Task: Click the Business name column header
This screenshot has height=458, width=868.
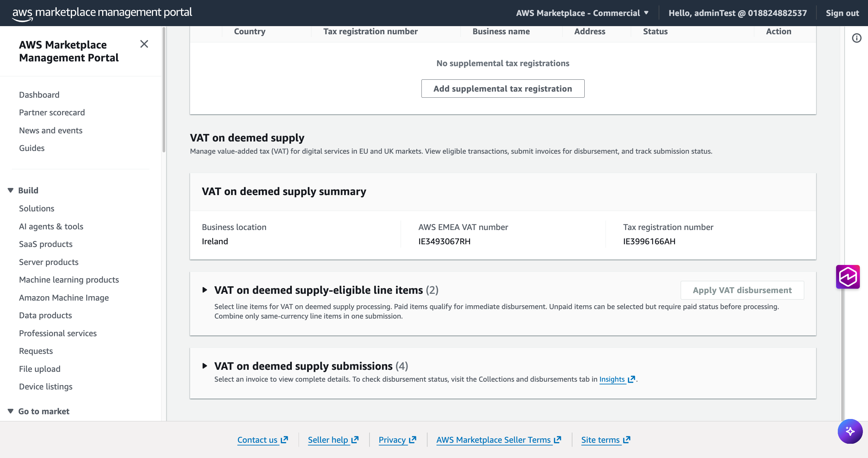Action: (x=501, y=31)
